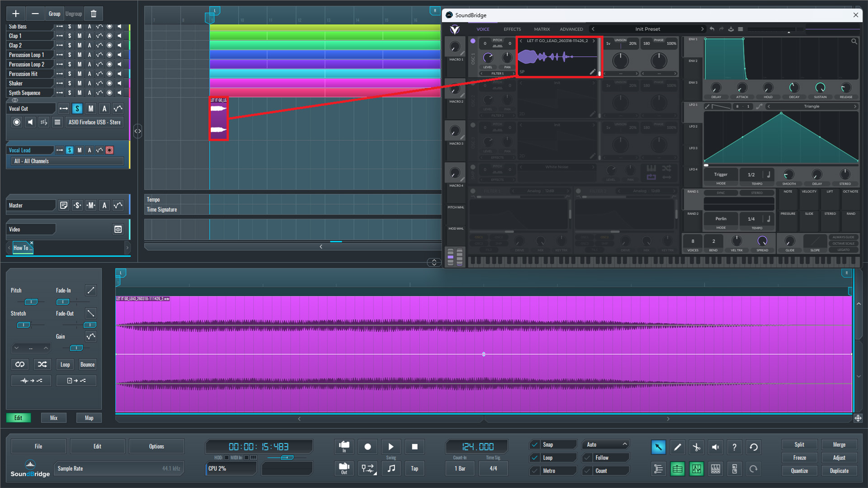
Task: Click the add track plus icon
Action: pos(16,14)
